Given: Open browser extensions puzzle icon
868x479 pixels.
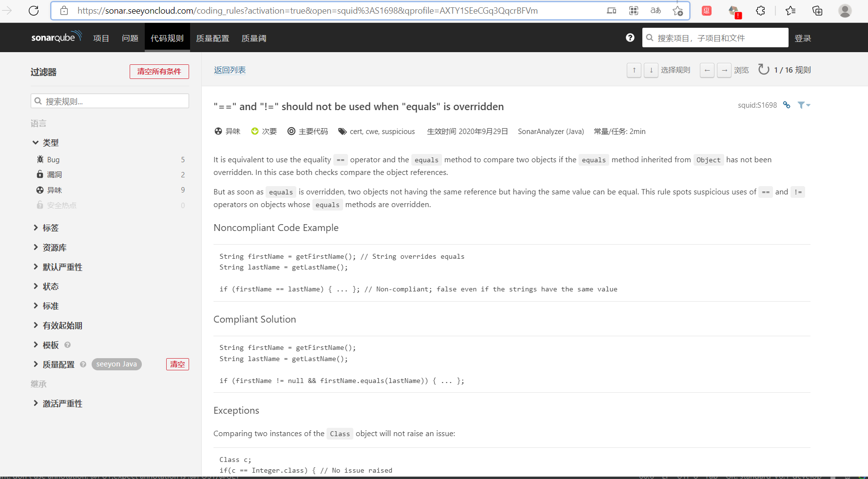Looking at the screenshot, I should 760,10.
